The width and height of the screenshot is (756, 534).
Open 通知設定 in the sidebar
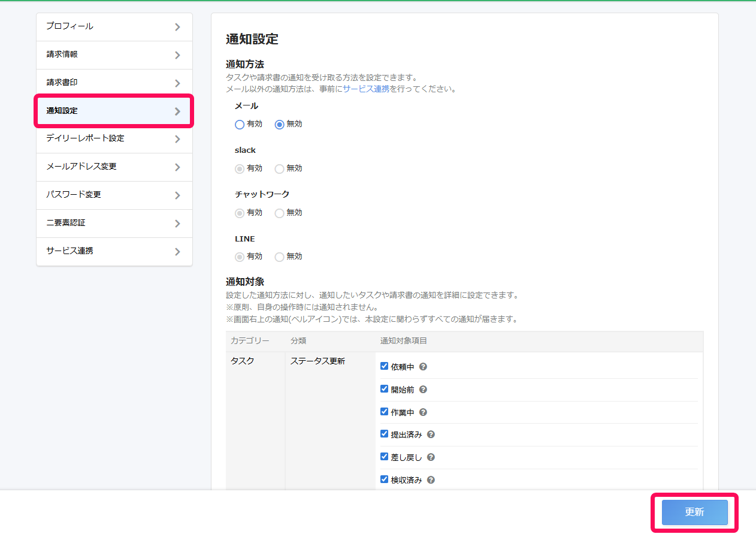point(114,111)
